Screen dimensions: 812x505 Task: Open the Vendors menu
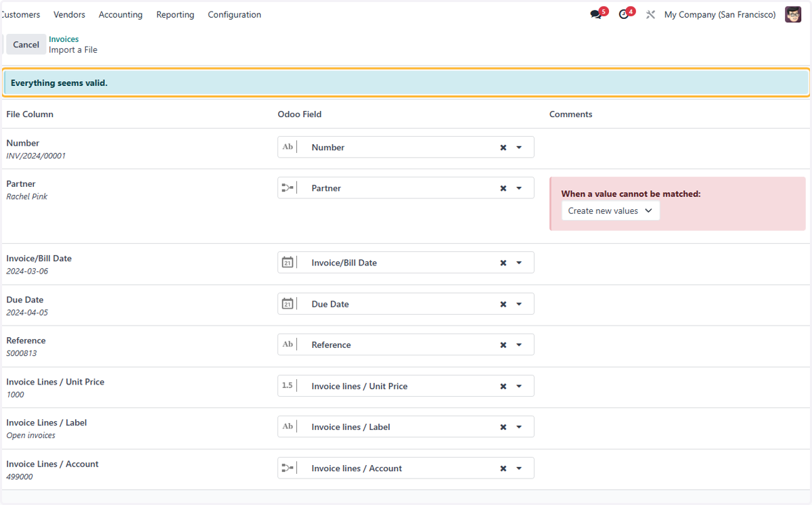[70, 14]
